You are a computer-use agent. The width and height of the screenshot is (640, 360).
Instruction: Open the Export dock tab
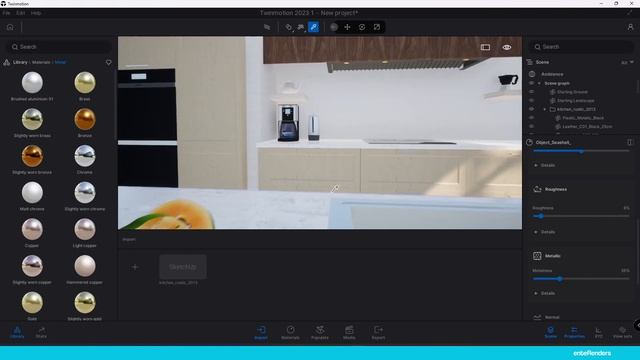[x=378, y=332]
